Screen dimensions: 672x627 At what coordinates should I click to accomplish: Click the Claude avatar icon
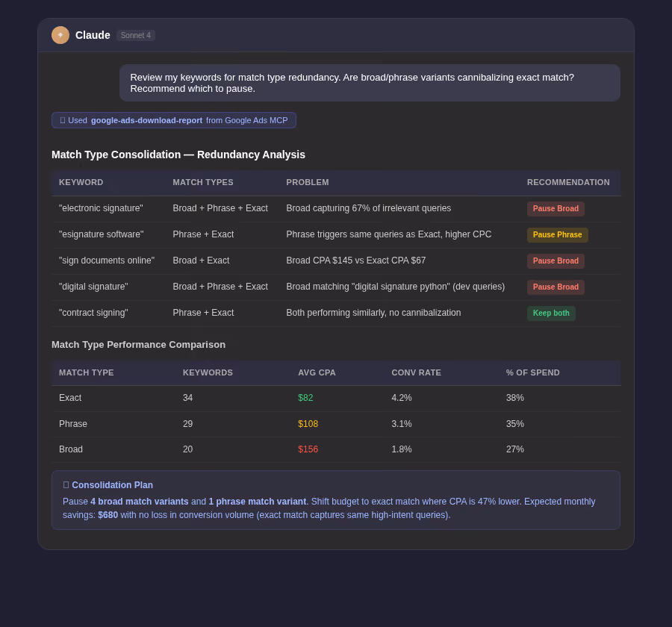pyautogui.click(x=60, y=35)
